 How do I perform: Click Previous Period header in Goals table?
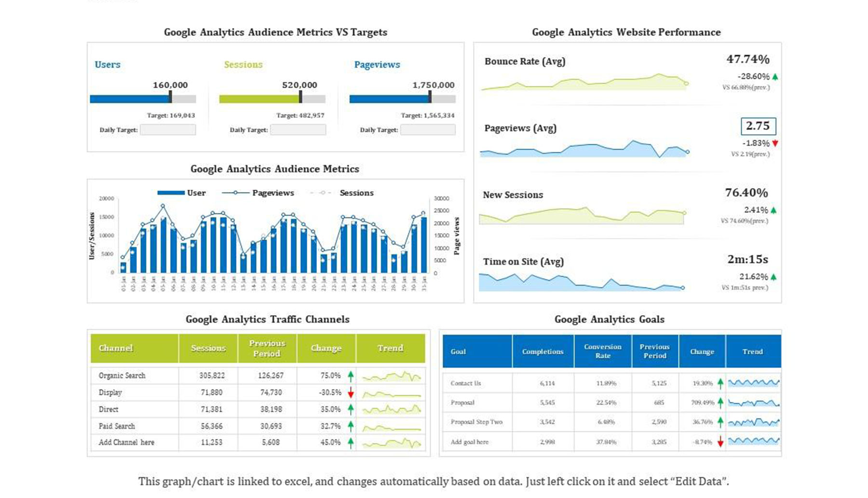pyautogui.click(x=655, y=351)
